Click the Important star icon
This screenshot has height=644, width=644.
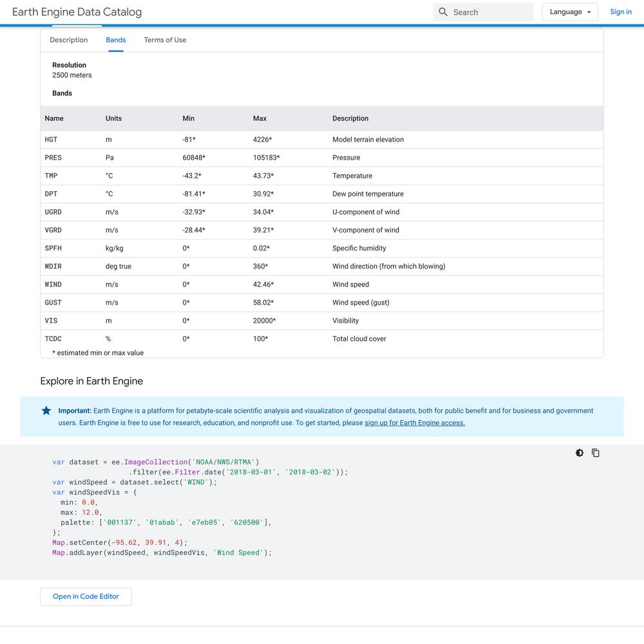coord(46,410)
